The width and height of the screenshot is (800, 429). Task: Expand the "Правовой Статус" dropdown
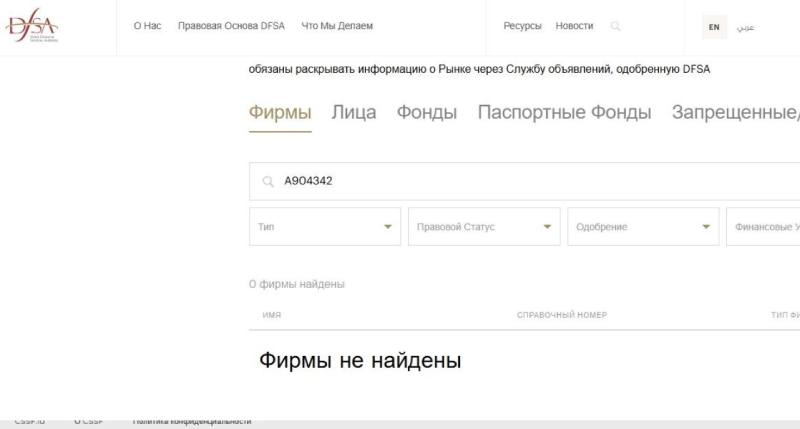(484, 226)
